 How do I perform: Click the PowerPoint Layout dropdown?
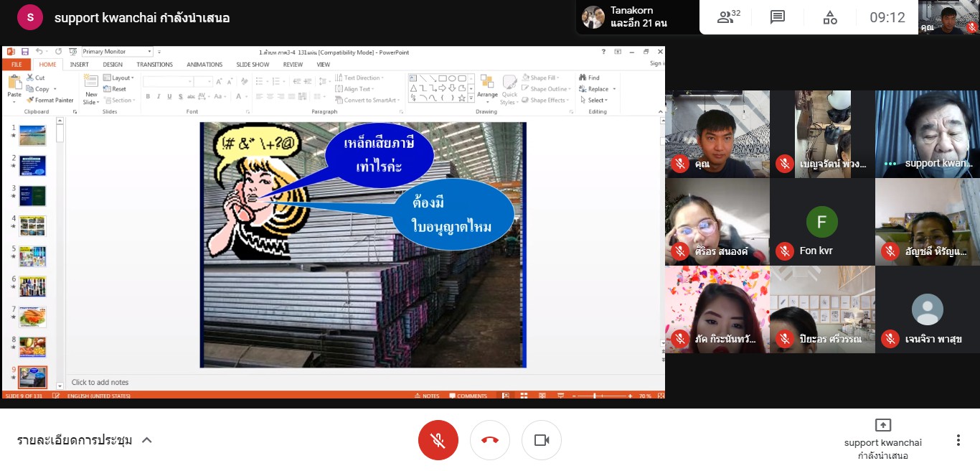click(x=118, y=78)
